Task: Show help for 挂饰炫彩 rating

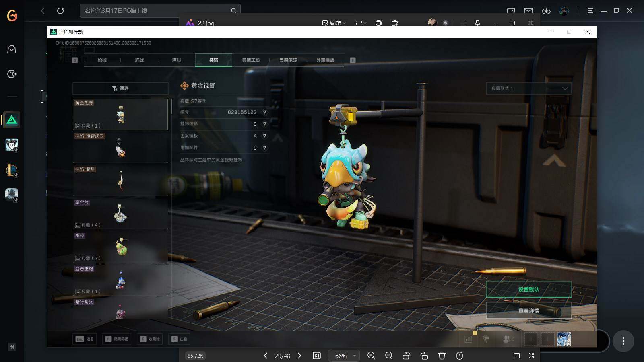Action: point(264,124)
